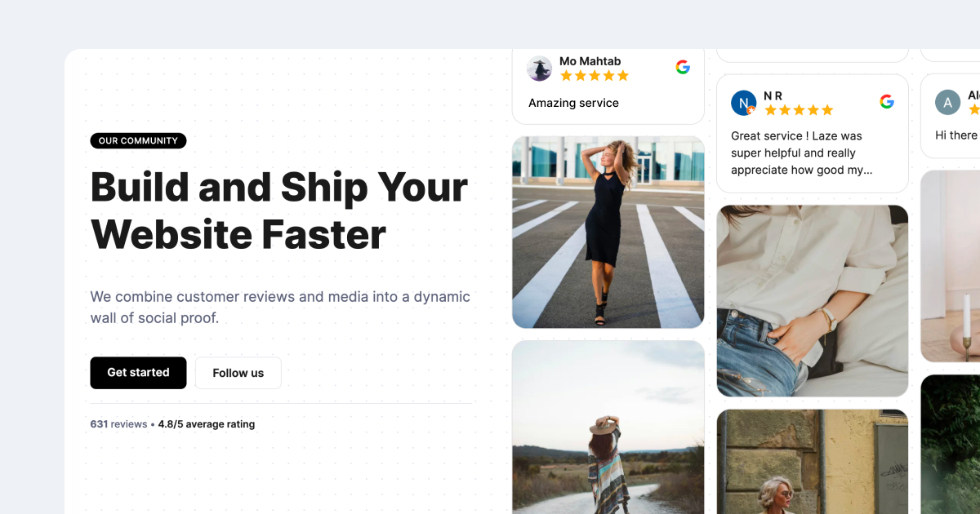Click the white shirt and jeans photo
This screenshot has height=514, width=980.
click(812, 300)
